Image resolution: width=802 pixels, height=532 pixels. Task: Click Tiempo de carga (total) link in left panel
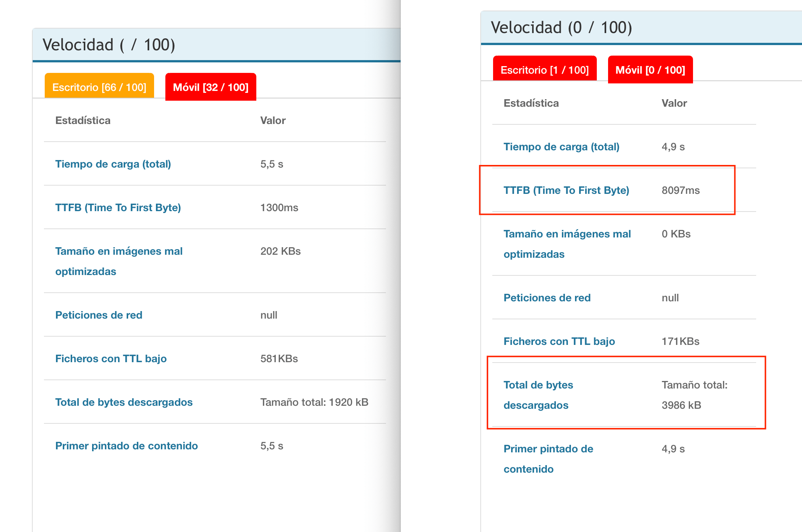click(x=113, y=164)
